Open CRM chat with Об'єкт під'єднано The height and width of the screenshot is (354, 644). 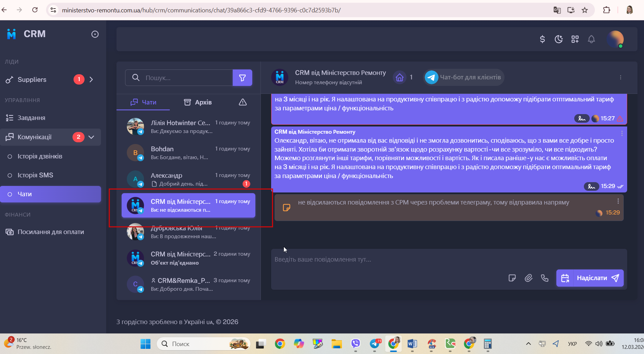tap(188, 258)
